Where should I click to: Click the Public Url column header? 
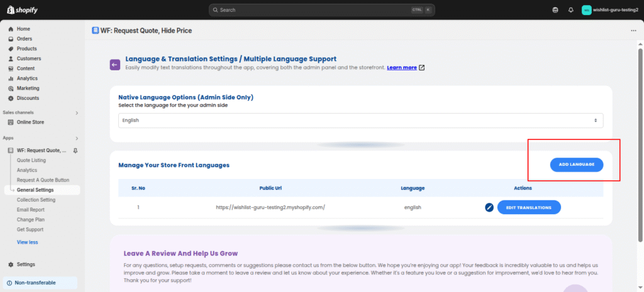(270, 188)
